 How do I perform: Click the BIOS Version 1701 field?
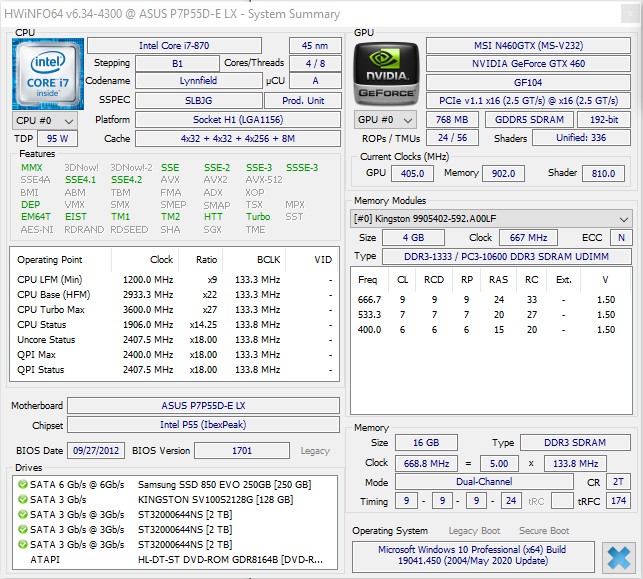(242, 451)
